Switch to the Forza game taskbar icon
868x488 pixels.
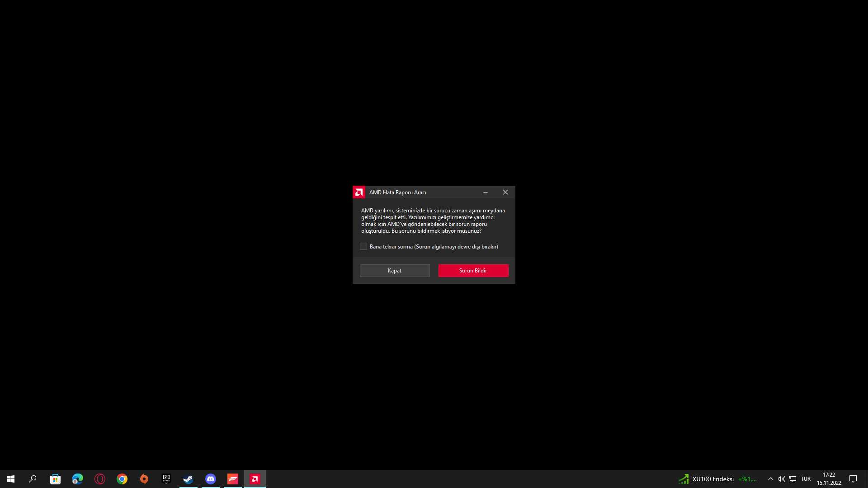click(x=232, y=479)
